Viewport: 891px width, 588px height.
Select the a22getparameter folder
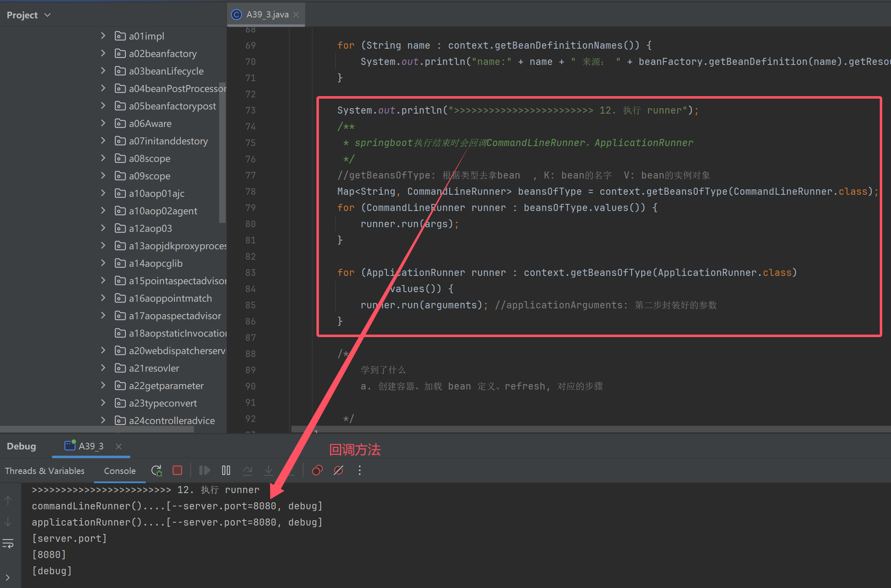click(x=159, y=385)
